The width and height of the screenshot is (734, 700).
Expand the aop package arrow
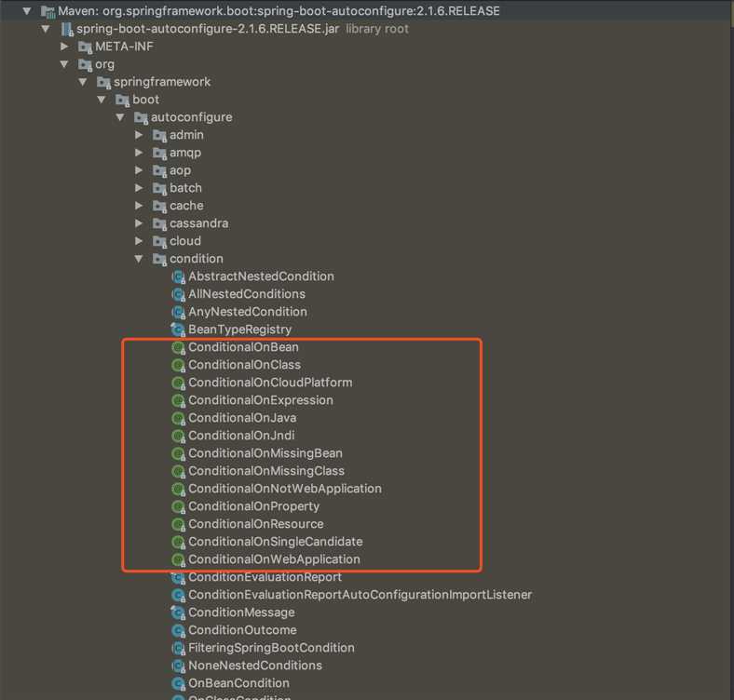point(139,170)
